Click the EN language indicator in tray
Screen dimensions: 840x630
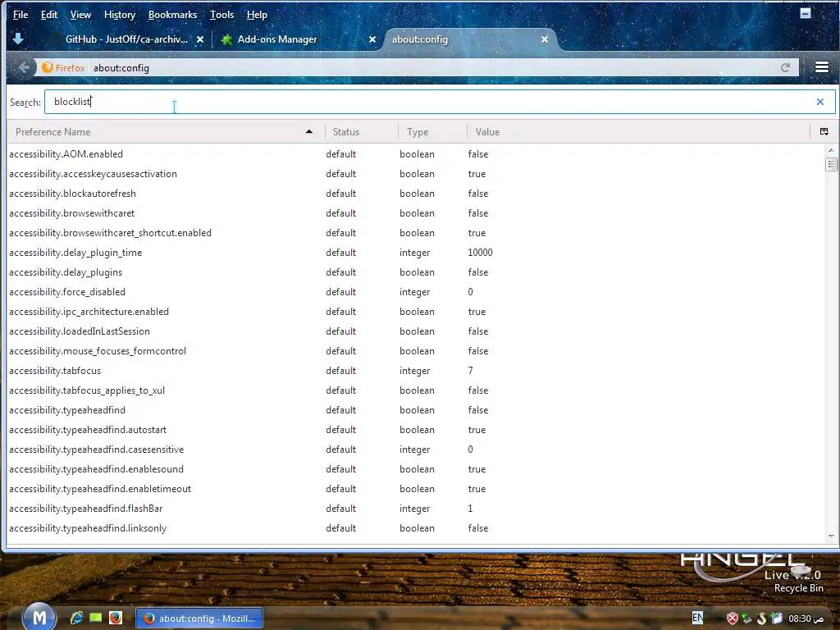coord(697,618)
